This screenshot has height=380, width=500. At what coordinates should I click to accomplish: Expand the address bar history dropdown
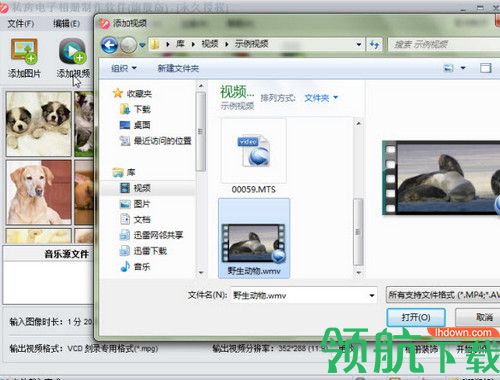[x=359, y=44]
